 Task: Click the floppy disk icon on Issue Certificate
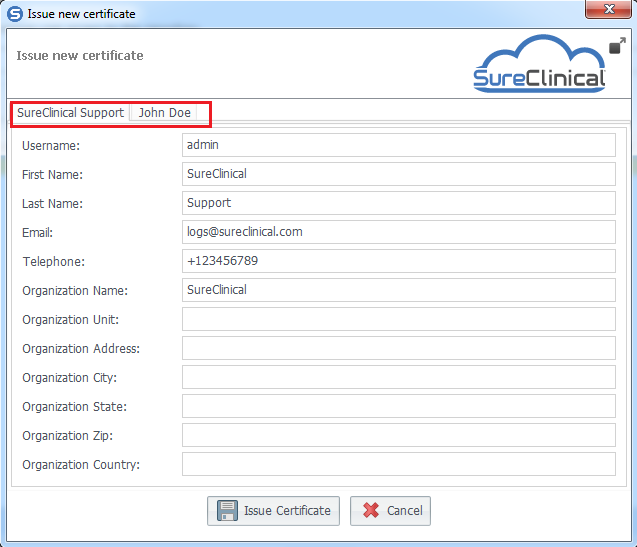pyautogui.click(x=228, y=511)
